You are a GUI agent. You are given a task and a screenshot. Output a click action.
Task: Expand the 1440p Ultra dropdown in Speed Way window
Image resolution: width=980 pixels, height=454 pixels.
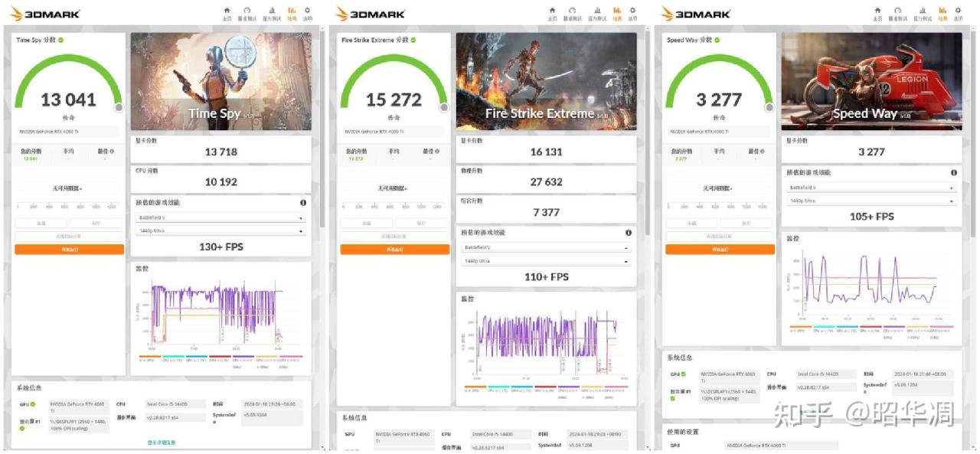point(872,201)
